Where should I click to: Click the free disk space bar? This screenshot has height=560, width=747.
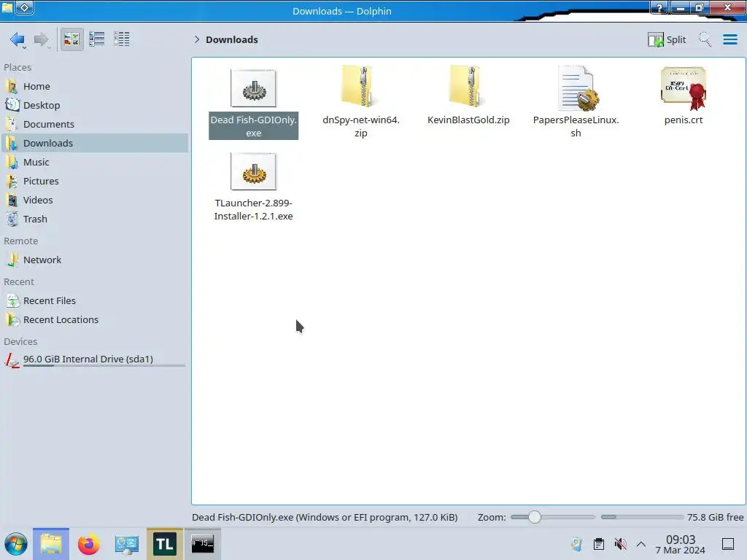pos(642,517)
